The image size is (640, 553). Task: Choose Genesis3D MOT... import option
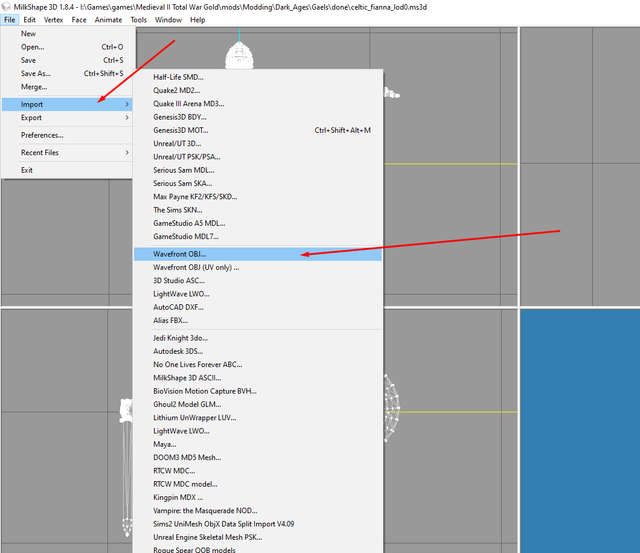[x=258, y=130]
